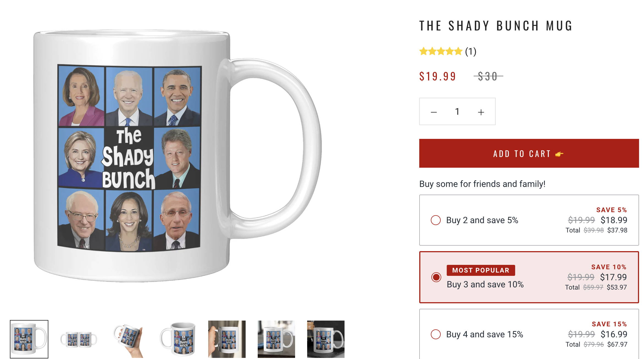Image resolution: width=644 pixels, height=359 pixels.
Task: Increase quantity with the plus icon
Action: (x=481, y=112)
